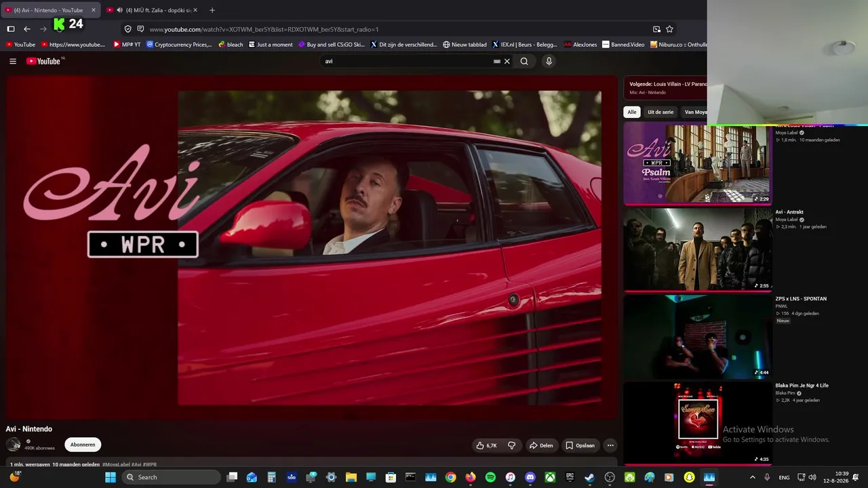868x488 pixels.
Task: Open picture-in-picture icon in address bar
Action: click(656, 29)
